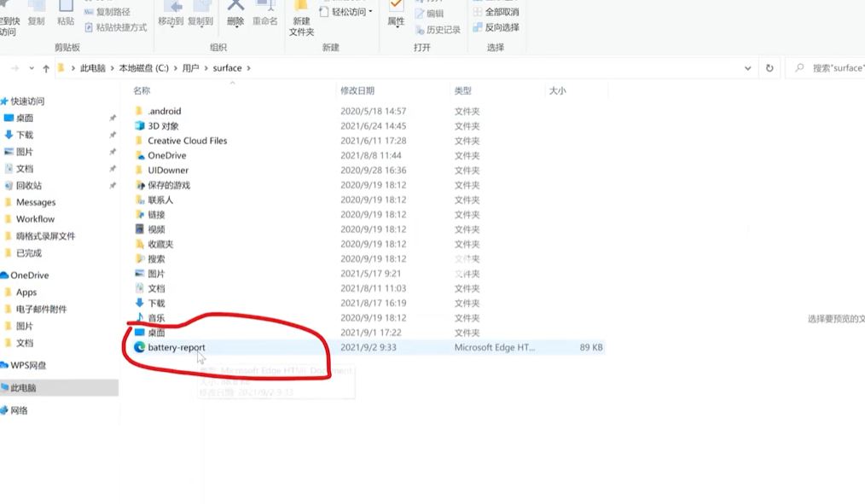
Task: Click 复制路径 in the clipboard group
Action: pos(113,12)
